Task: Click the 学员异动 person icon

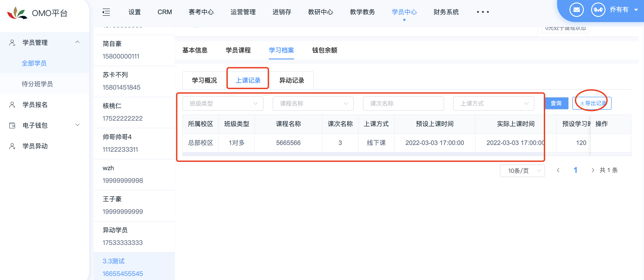Action: tap(12, 146)
